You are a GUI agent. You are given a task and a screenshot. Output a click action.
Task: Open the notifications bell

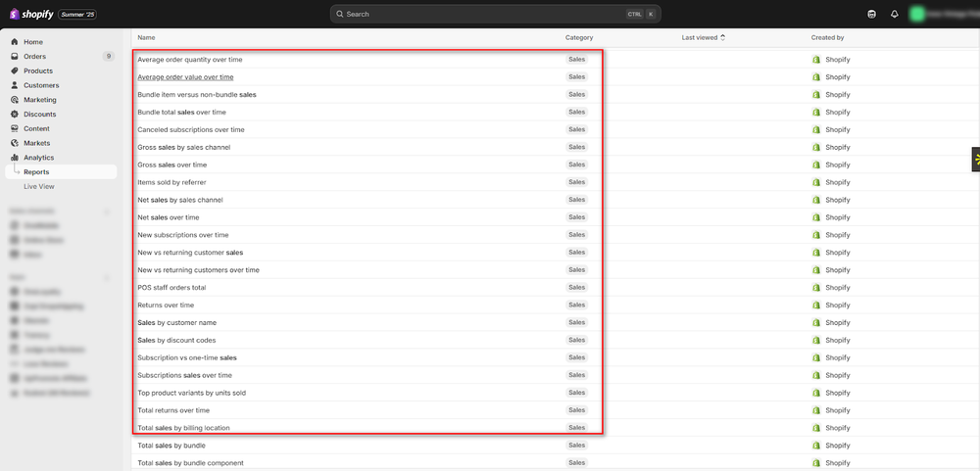click(895, 14)
